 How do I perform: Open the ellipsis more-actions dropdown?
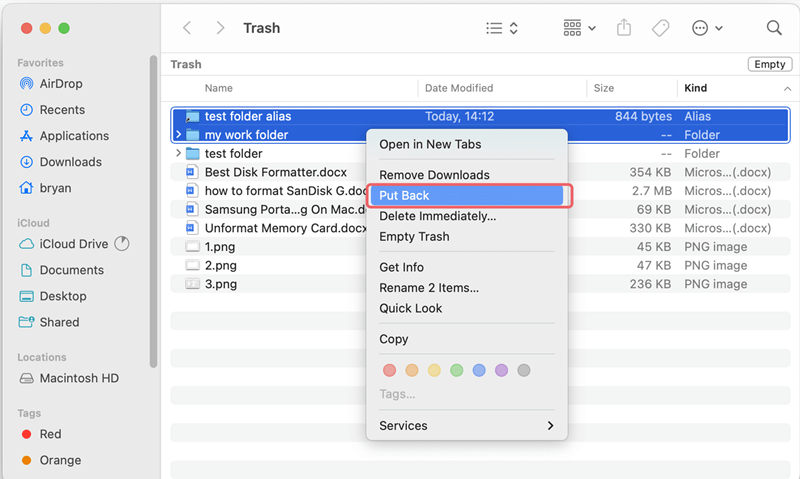click(706, 28)
